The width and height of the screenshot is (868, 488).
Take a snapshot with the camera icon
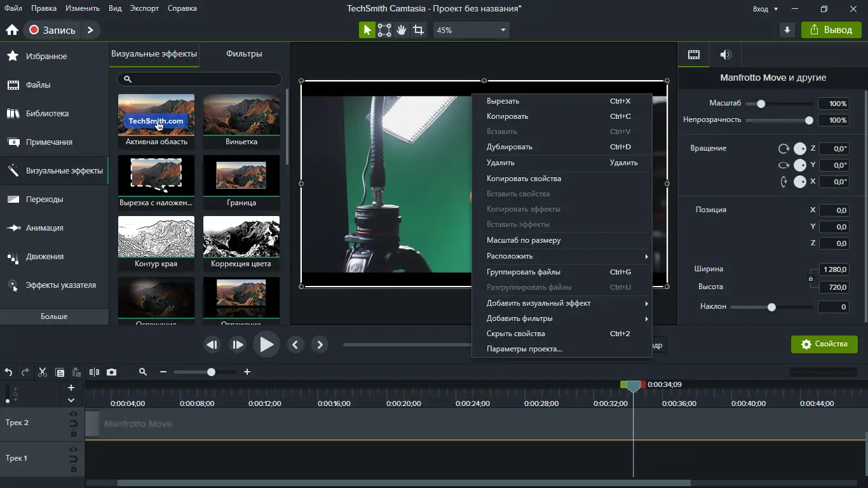[x=111, y=372]
